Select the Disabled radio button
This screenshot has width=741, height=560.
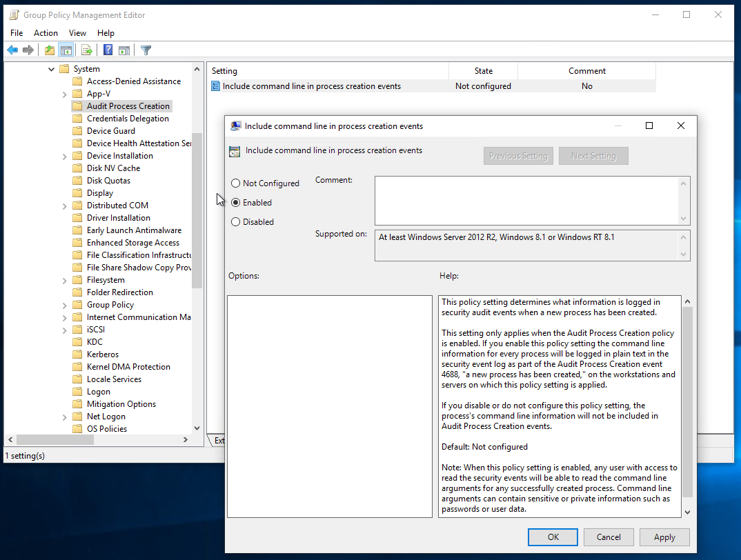pyautogui.click(x=236, y=222)
